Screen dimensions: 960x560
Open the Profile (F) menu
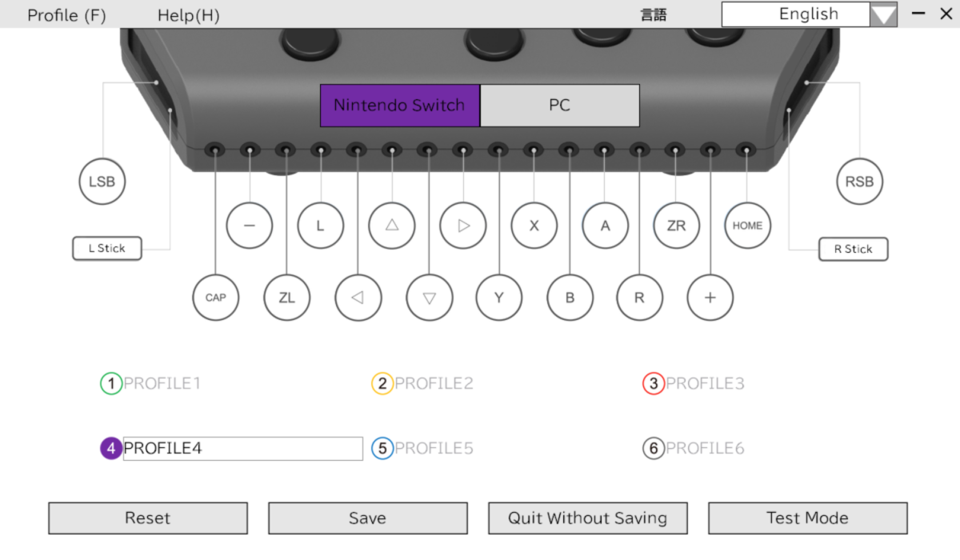pyautogui.click(x=66, y=14)
